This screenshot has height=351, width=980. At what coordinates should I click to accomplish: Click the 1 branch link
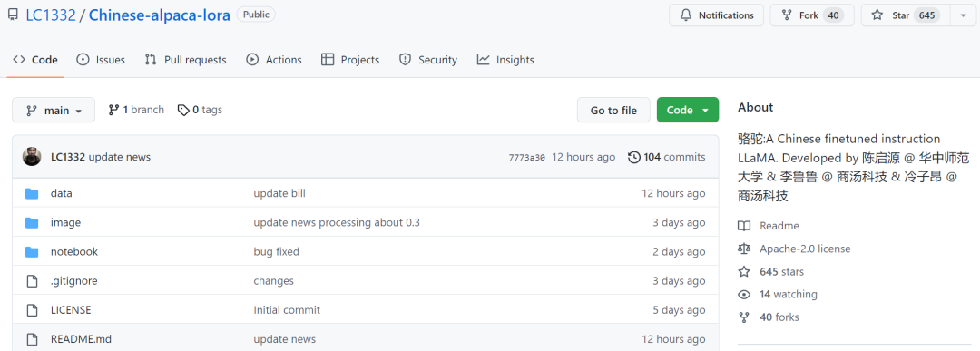pos(136,110)
